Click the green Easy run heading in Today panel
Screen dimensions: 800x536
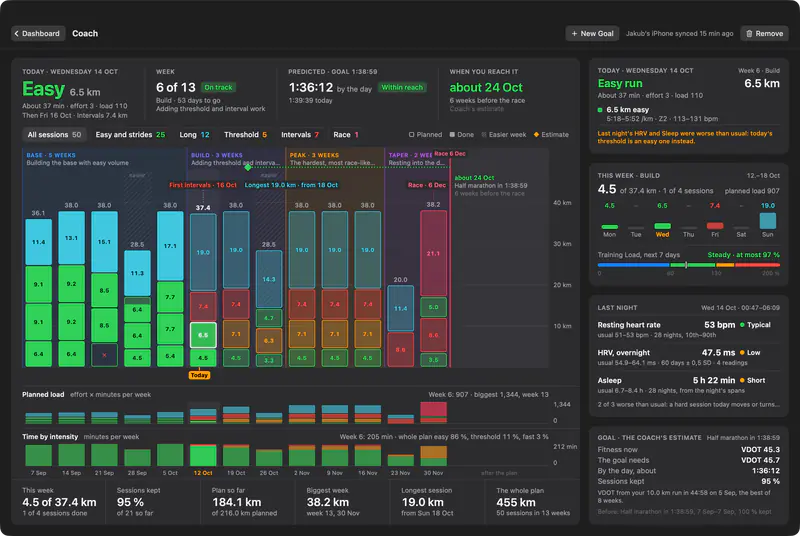[x=620, y=83]
